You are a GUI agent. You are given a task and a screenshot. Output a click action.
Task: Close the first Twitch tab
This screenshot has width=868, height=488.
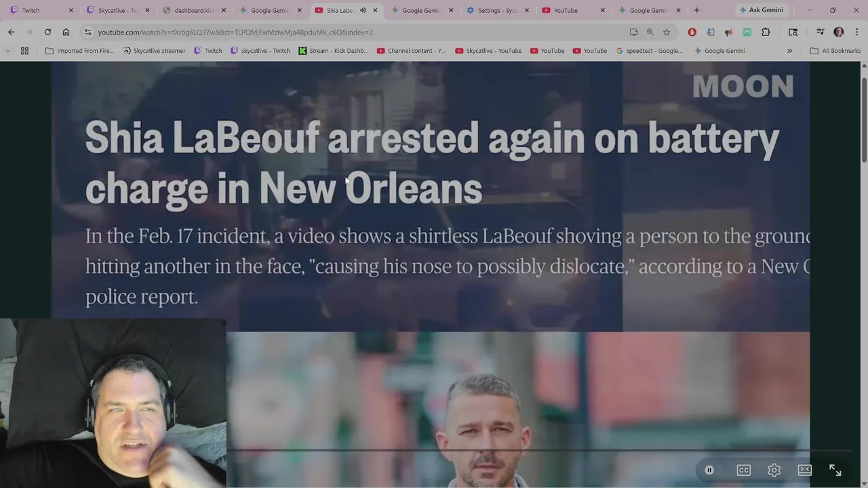pos(72,10)
